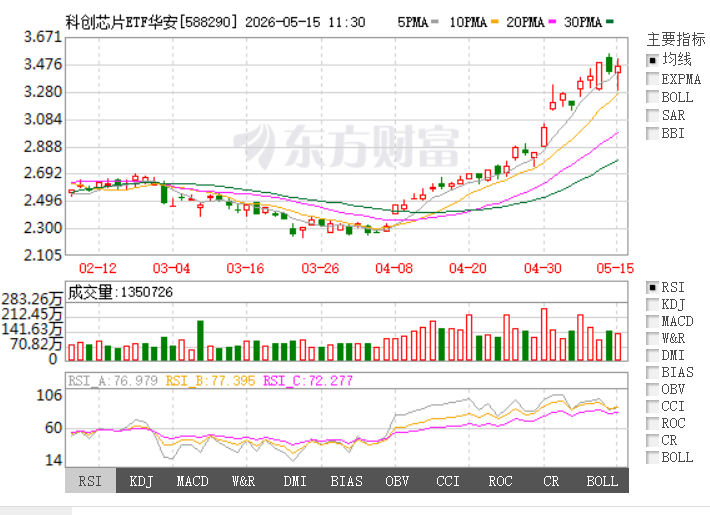Switch to the W&R bottom tab
This screenshot has width=710, height=515.
click(x=244, y=481)
